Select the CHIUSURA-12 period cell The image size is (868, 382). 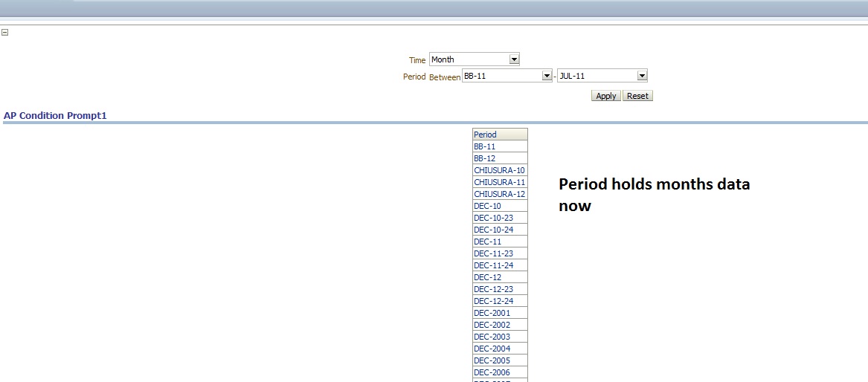coord(500,194)
